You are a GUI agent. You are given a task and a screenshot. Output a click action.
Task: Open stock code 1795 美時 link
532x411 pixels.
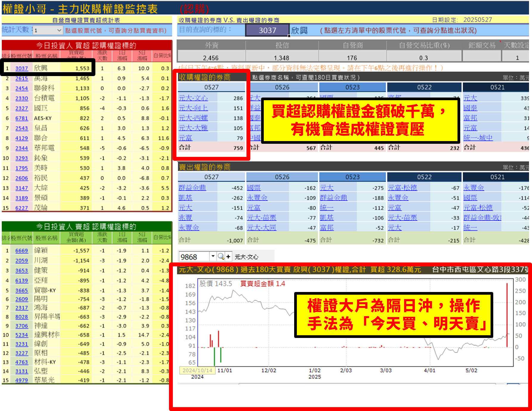pyautogui.click(x=22, y=168)
